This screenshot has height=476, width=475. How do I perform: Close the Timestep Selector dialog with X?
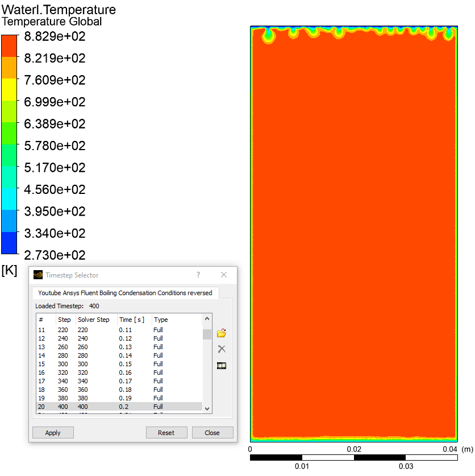coord(224,275)
